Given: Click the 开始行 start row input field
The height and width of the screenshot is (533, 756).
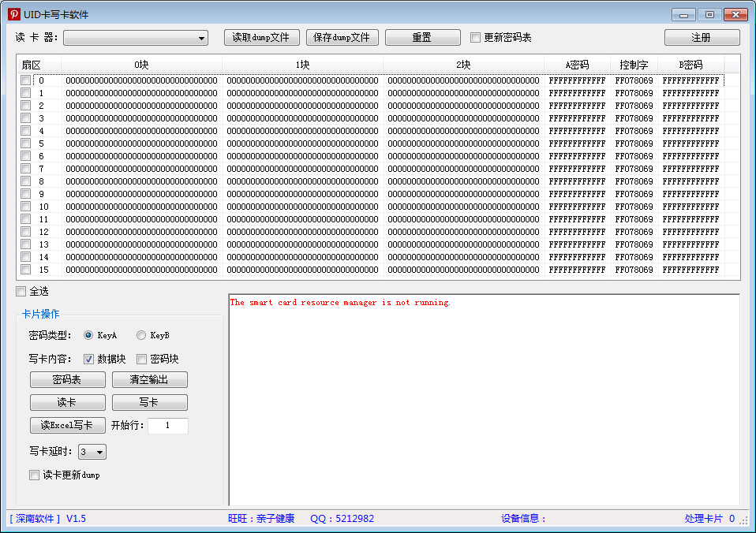Looking at the screenshot, I should [167, 426].
